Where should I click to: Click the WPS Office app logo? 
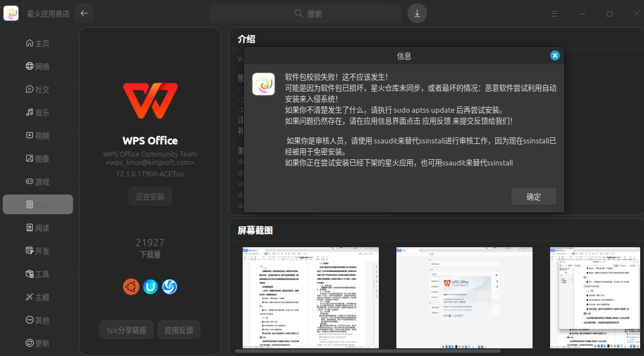(150, 101)
